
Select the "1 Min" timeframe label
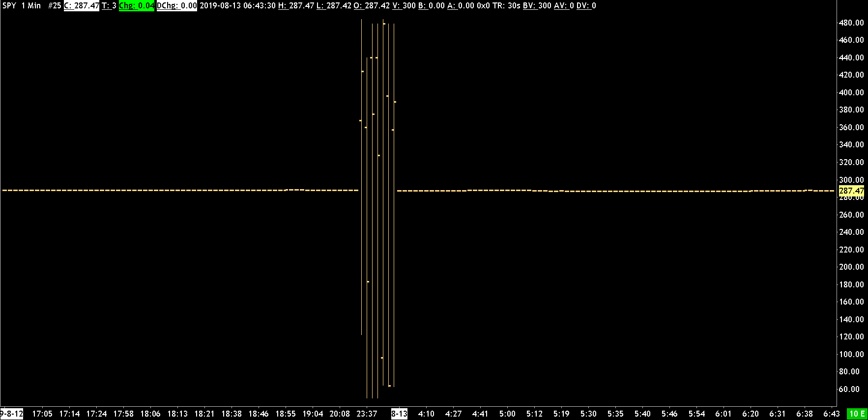pyautogui.click(x=31, y=6)
